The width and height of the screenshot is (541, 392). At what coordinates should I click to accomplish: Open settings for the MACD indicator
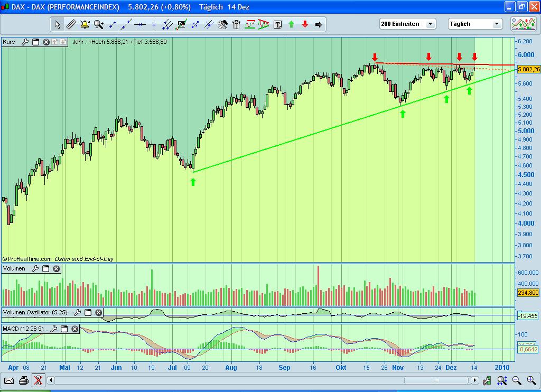point(53,329)
